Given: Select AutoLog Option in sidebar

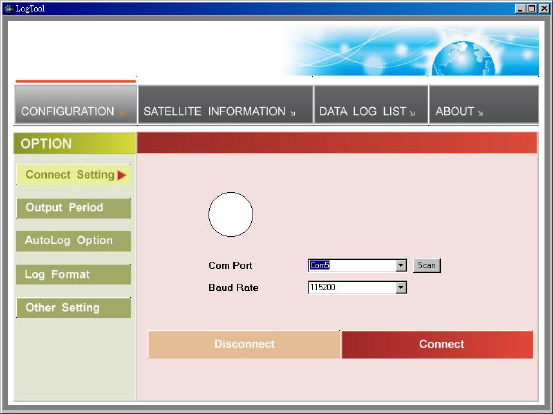Looking at the screenshot, I should coord(73,241).
